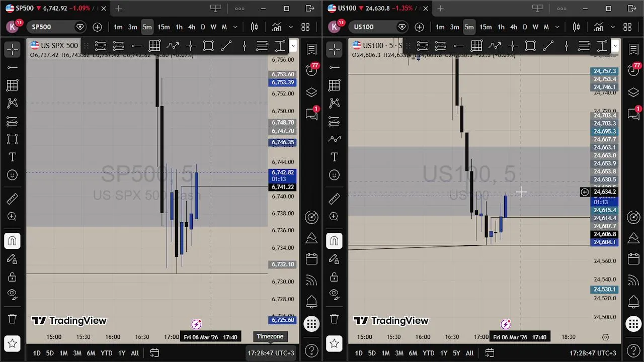This screenshot has width=644, height=362.
Task: Select the crosshair cursor tool in SP500 window
Action: point(13,49)
